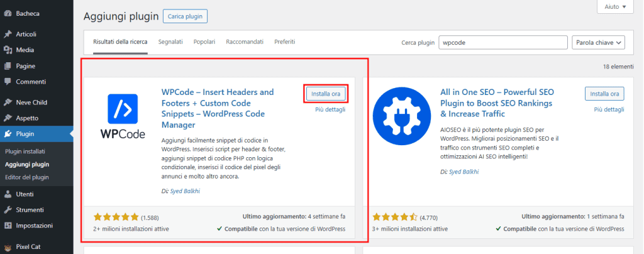The width and height of the screenshot is (644, 254).
Task: Click the Carica plugin button
Action: pos(186,16)
